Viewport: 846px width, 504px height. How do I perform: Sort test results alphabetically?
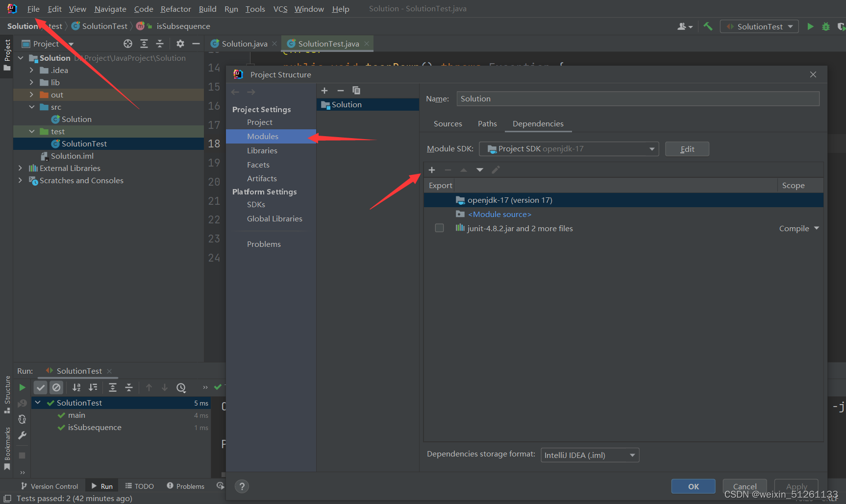(x=76, y=387)
